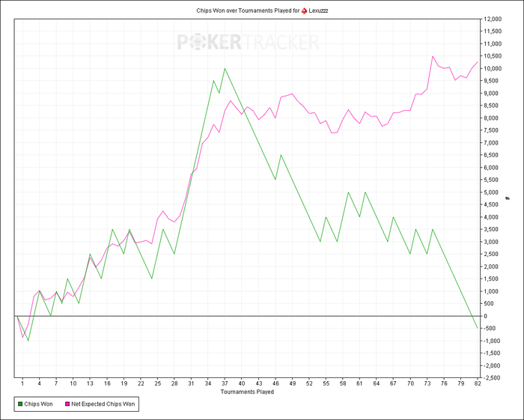Click the pink line peak near tournament 74
524x420 pixels.
433,56
